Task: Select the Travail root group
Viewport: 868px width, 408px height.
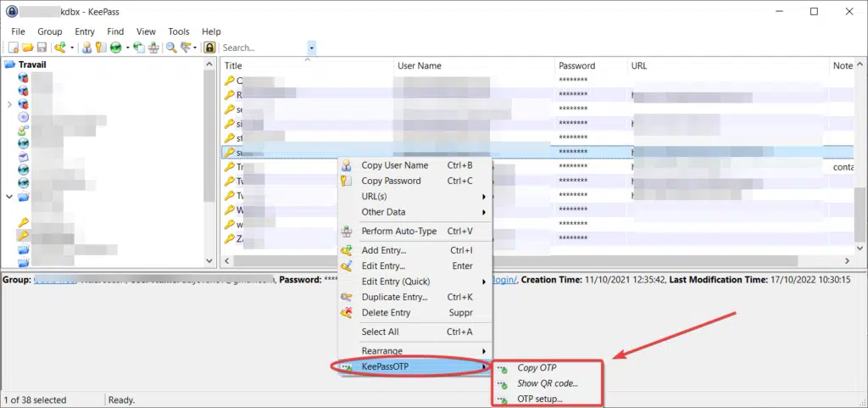Action: coord(32,64)
